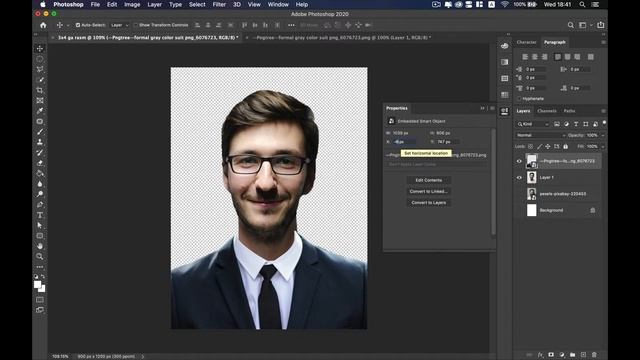Select the Rectangle shape tool
640x360 pixels.
point(40,236)
